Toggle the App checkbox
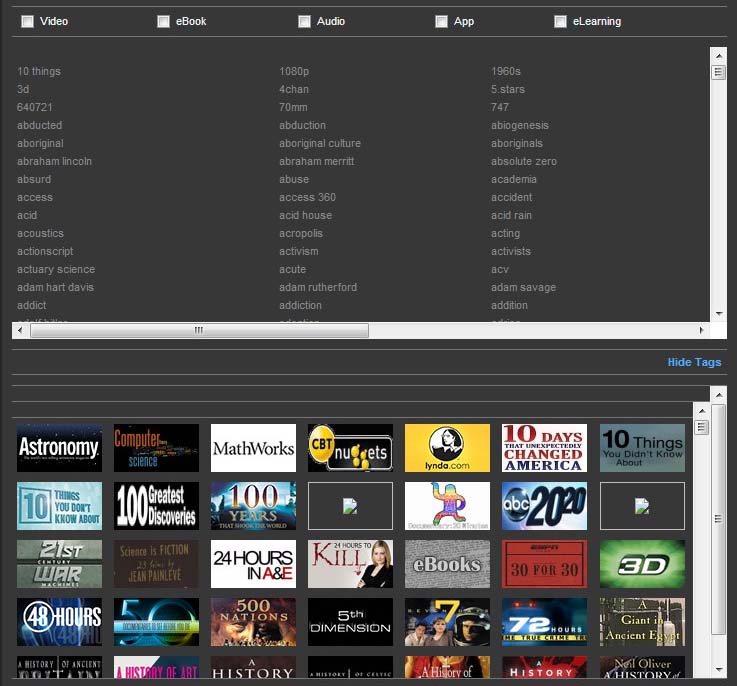Viewport: 737px width, 686px height. (x=441, y=22)
